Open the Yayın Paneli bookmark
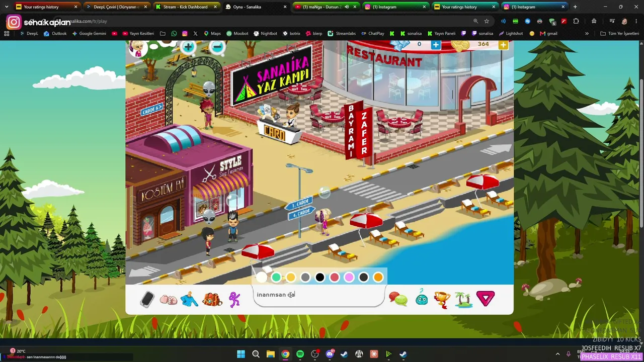The image size is (644, 362). coord(441,34)
